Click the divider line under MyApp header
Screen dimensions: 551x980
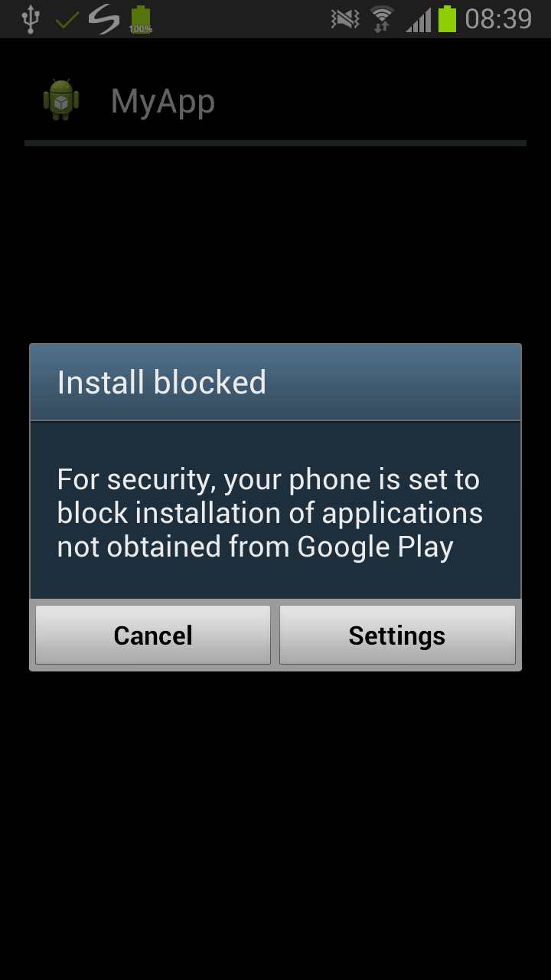pos(275,143)
